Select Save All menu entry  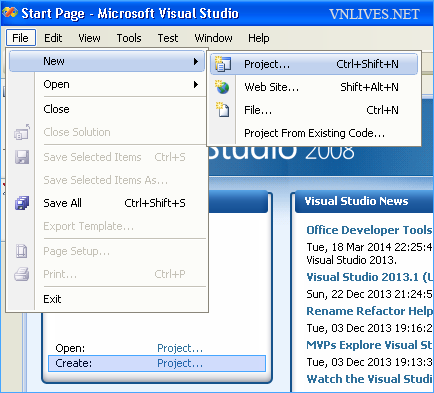[107, 203]
